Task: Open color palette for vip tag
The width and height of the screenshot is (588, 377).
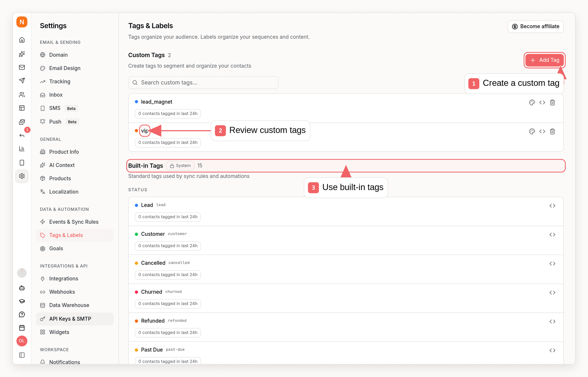Action: point(532,131)
